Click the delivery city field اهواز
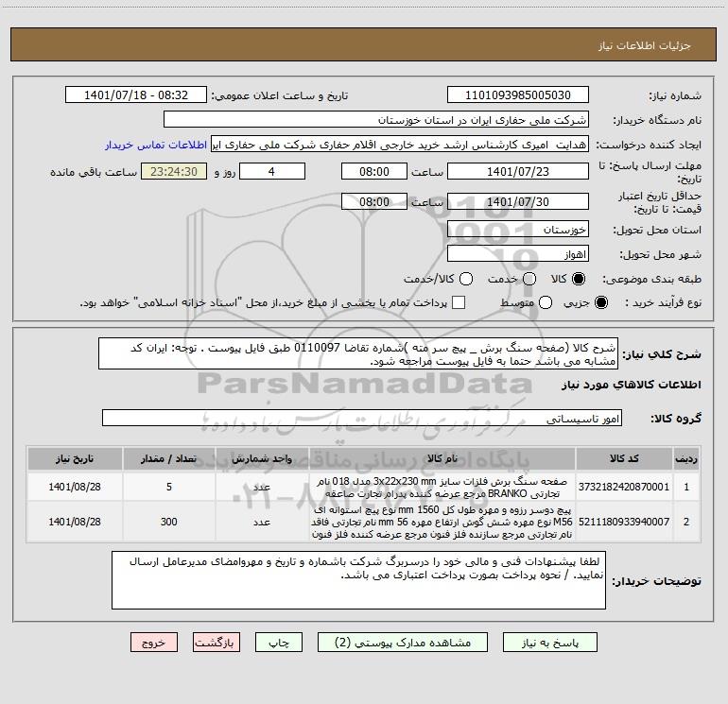 point(518,254)
